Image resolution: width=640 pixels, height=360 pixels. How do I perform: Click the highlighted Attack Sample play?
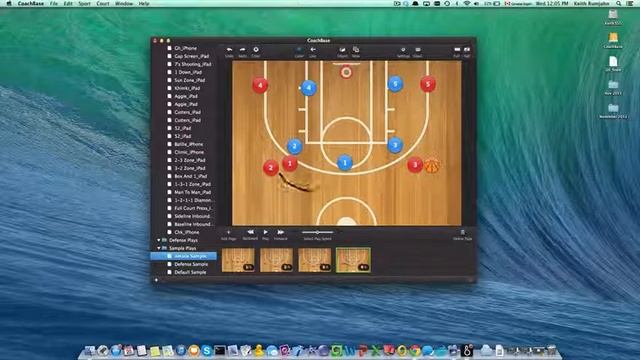[x=184, y=256]
